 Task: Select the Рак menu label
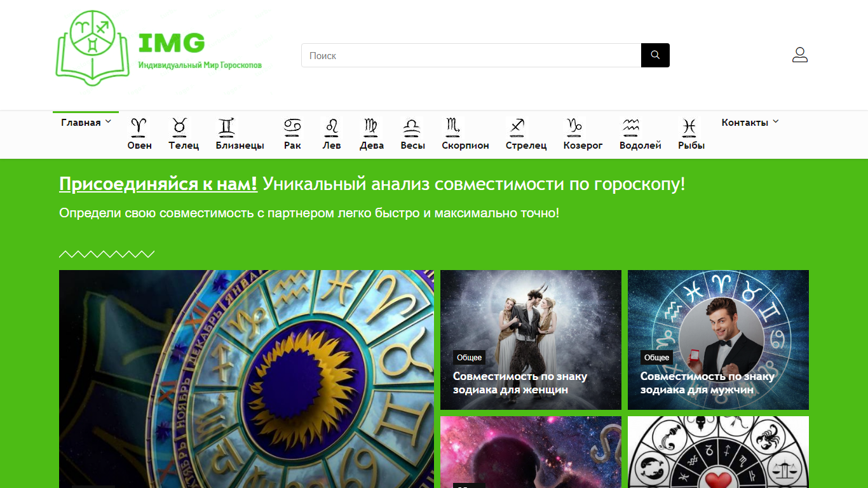292,146
